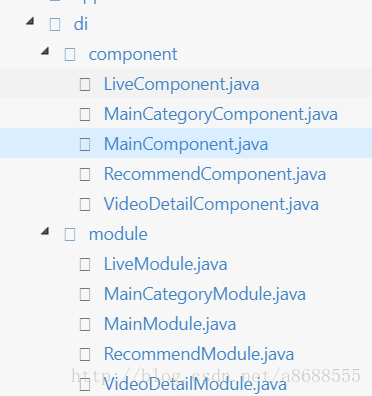Open VideoDetailComponent.java
Image resolution: width=372 pixels, height=396 pixels.
pyautogui.click(x=211, y=204)
